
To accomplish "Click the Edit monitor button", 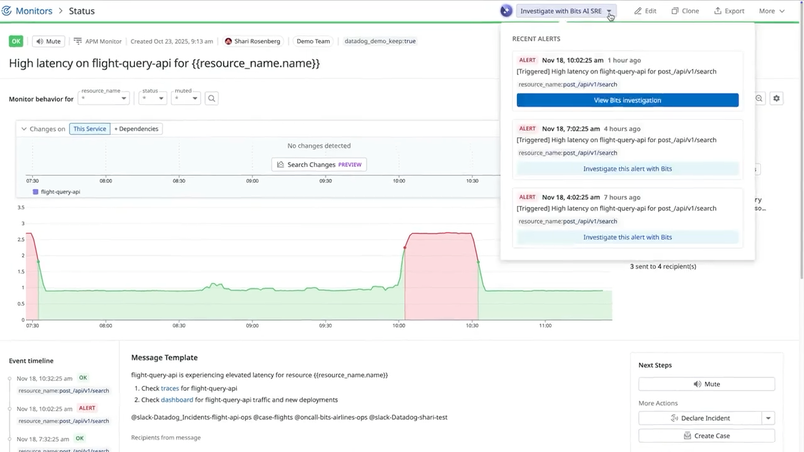I will pyautogui.click(x=645, y=11).
